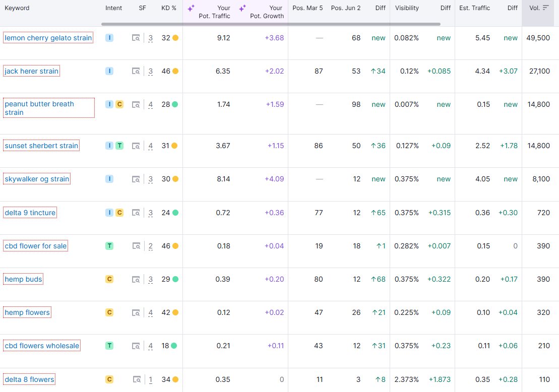Click the Informational intent badge for peanut butter breath strain
This screenshot has width=559, height=392.
(x=109, y=104)
